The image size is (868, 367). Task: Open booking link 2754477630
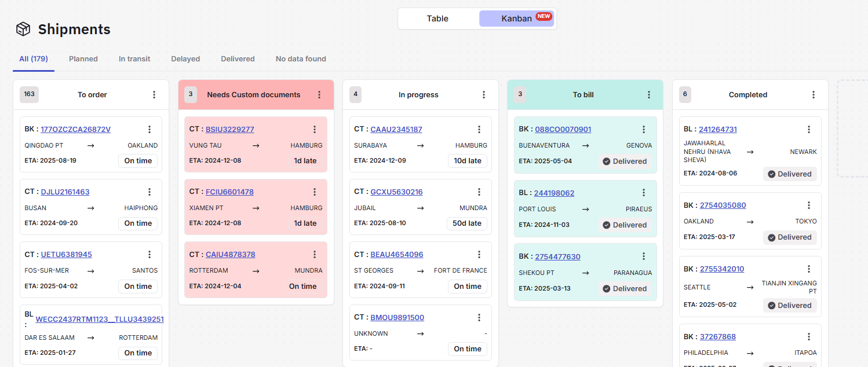(557, 256)
